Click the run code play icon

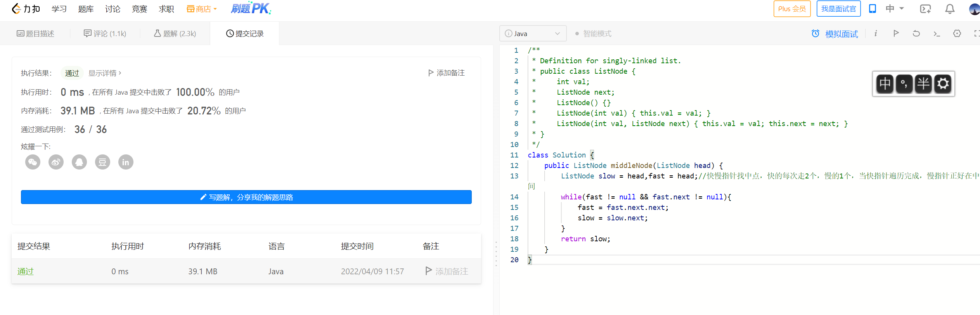coord(896,33)
